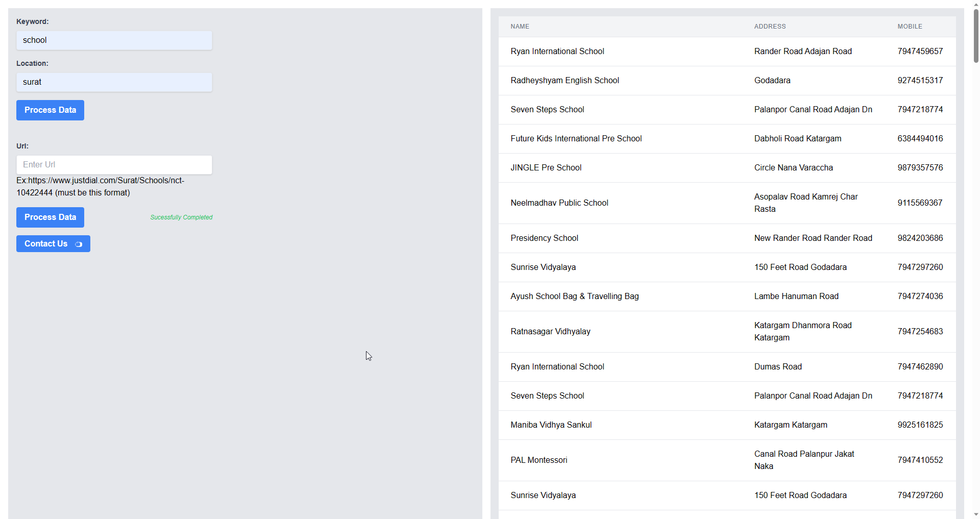
Task: Click the Location input containing 'surat'
Action: click(x=114, y=82)
